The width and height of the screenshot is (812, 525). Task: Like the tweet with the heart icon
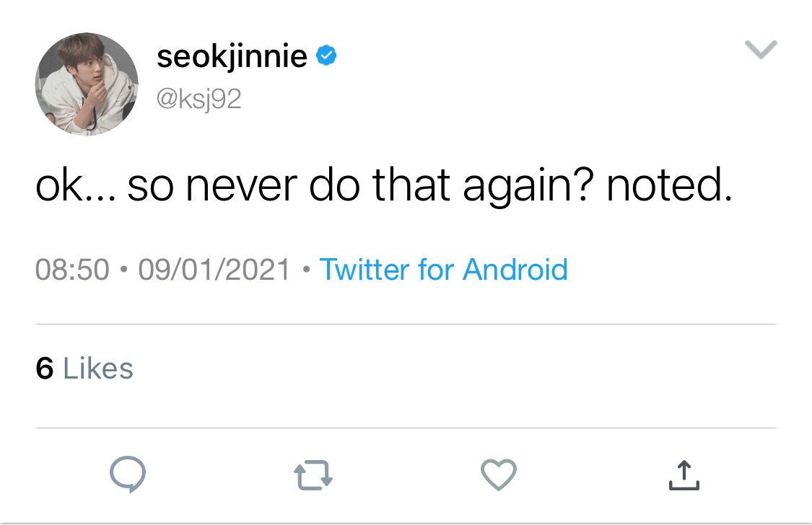coord(499,475)
